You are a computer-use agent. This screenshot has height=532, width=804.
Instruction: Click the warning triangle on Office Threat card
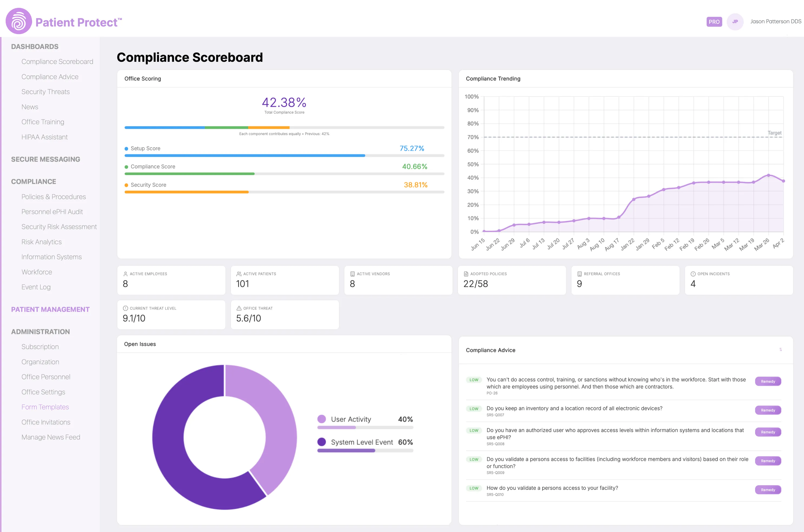(x=239, y=308)
